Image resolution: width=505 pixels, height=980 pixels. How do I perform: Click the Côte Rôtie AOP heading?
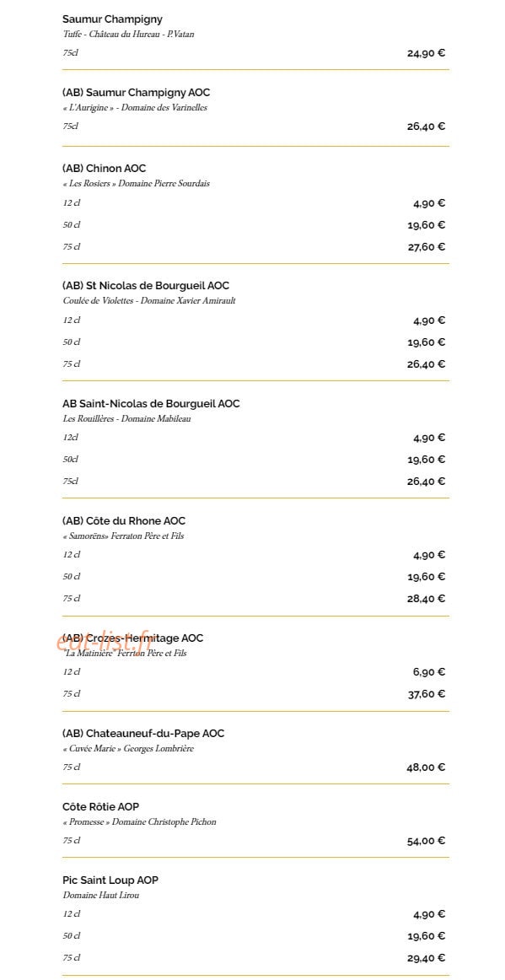point(100,807)
